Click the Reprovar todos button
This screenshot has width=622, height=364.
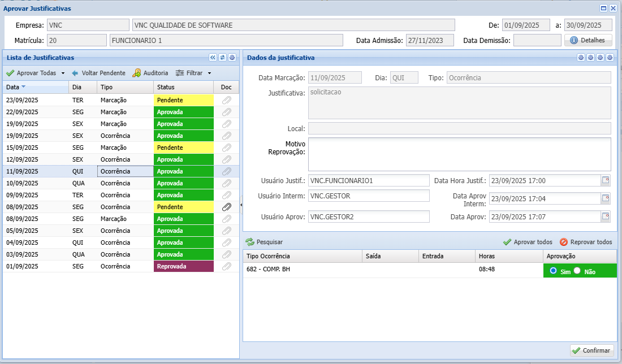pos(586,242)
